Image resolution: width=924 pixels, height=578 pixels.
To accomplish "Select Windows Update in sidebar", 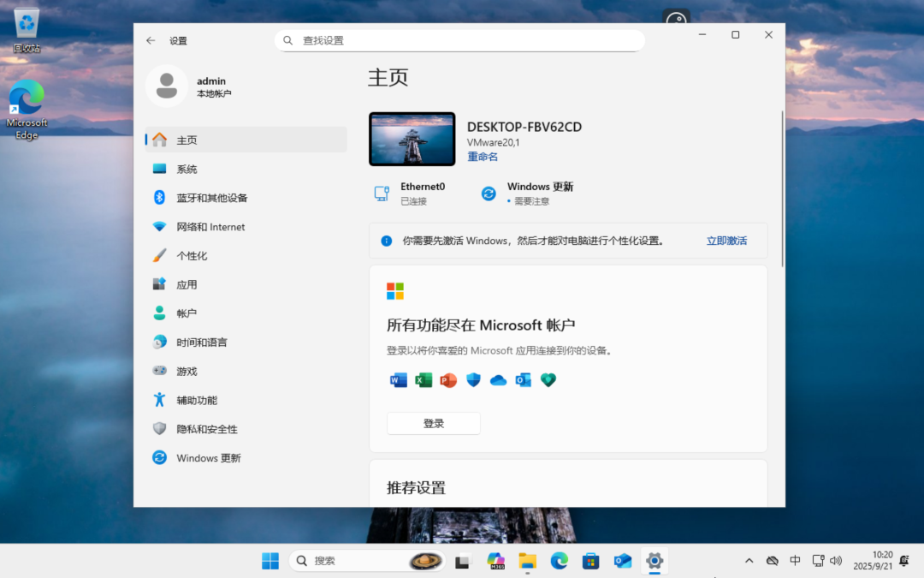I will coord(209,458).
